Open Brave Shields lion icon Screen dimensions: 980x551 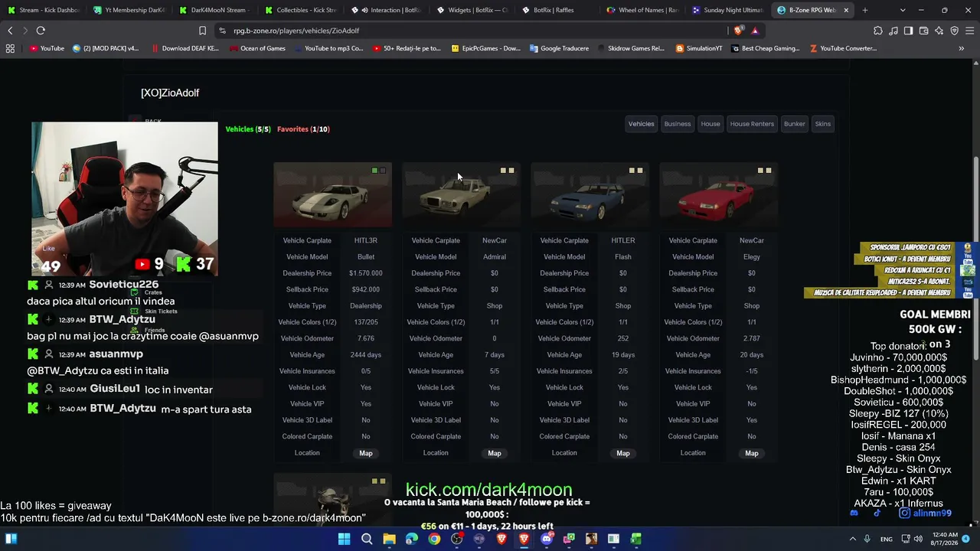point(738,31)
